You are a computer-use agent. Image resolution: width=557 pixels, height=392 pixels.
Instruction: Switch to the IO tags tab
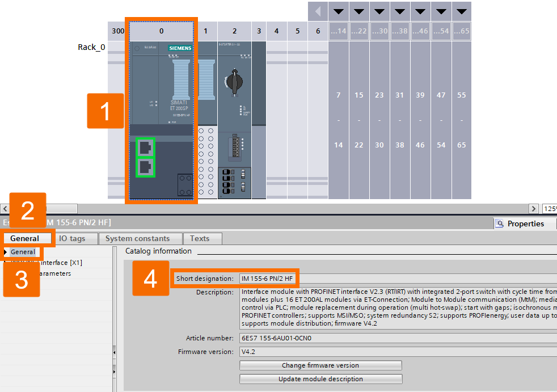click(72, 238)
